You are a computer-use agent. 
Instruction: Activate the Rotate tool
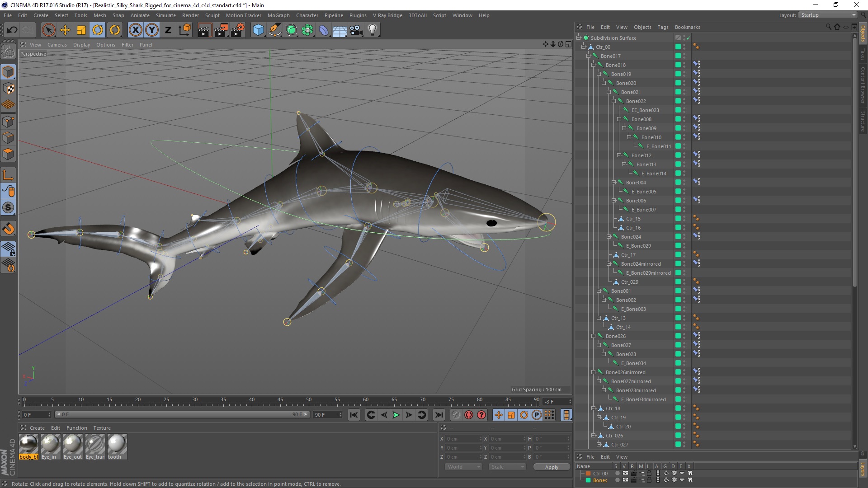(x=98, y=30)
